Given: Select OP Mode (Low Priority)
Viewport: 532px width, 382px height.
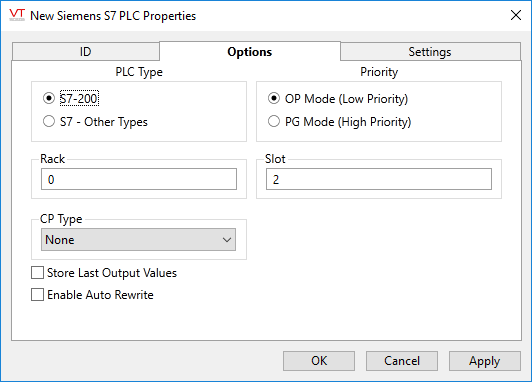Looking at the screenshot, I should (x=274, y=98).
